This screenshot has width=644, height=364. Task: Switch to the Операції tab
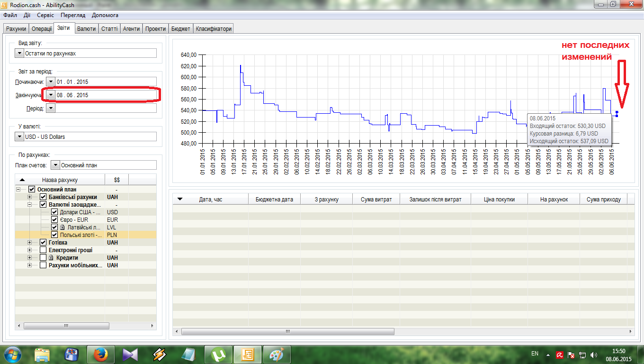(42, 29)
